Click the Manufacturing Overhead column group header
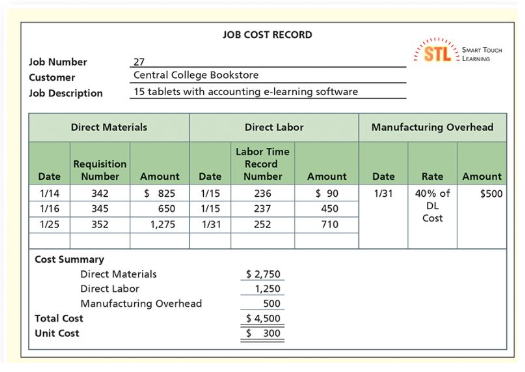Image resolution: width=525 pixels, height=372 pixels. (x=432, y=127)
